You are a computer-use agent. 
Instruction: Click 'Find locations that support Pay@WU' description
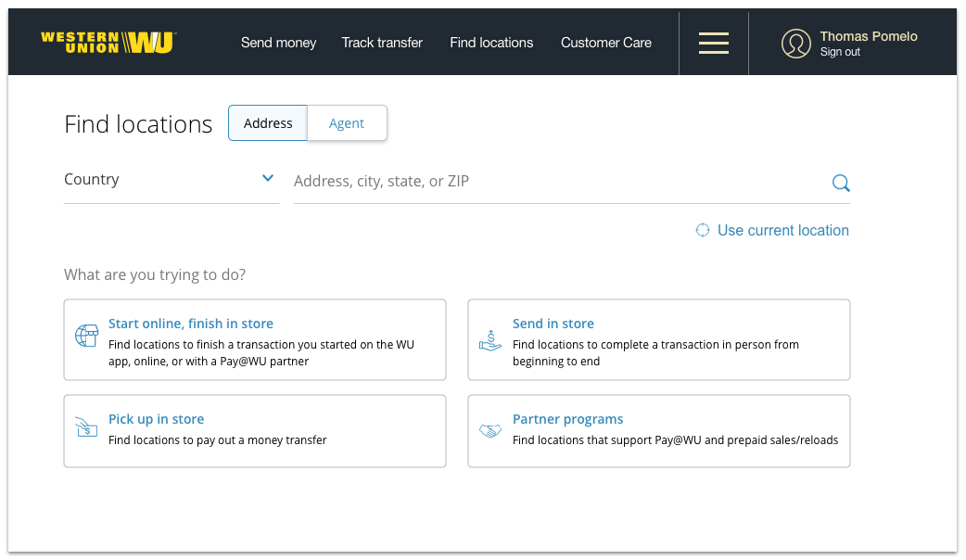[675, 439]
